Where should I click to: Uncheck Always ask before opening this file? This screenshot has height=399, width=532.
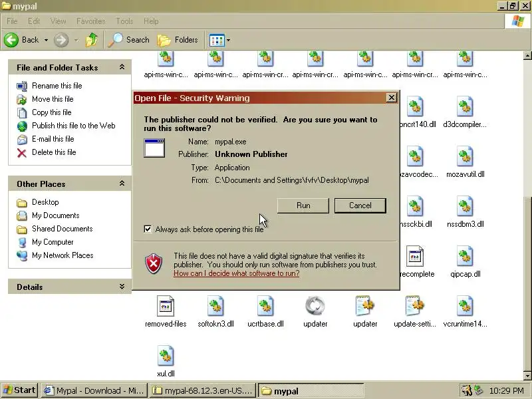148,229
